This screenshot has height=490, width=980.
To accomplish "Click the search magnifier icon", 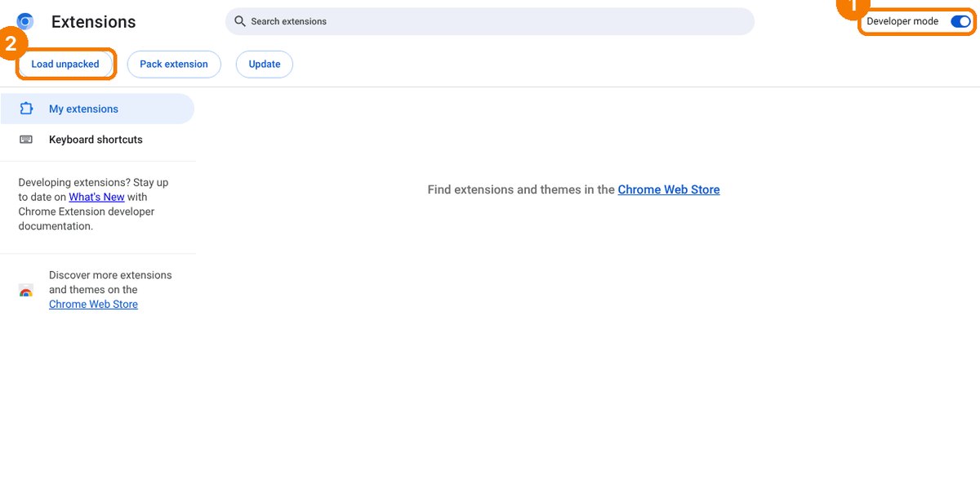I will (x=240, y=21).
